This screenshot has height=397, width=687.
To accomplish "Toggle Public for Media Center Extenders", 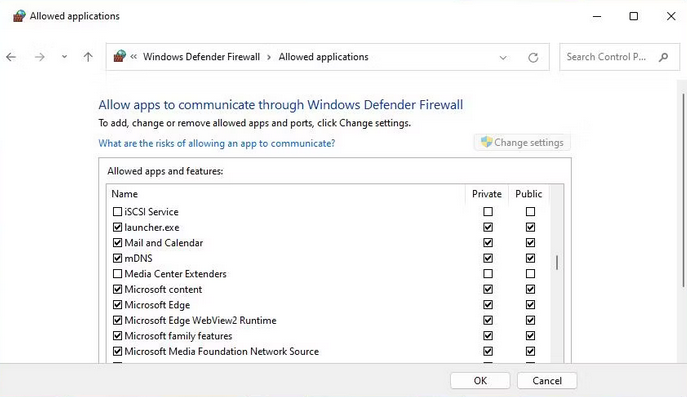I will pyautogui.click(x=530, y=273).
